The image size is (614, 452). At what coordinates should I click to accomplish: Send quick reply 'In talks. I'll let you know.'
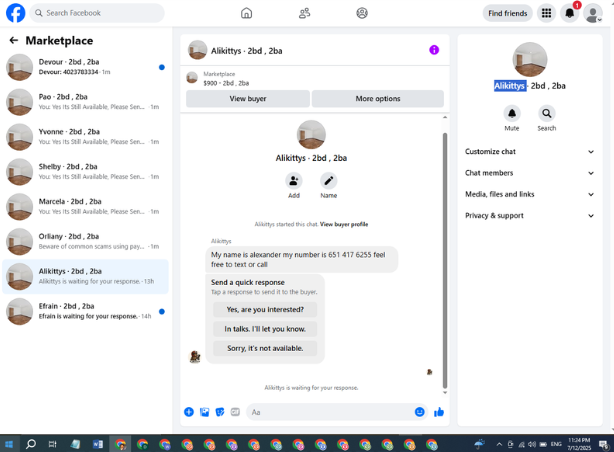pos(265,329)
